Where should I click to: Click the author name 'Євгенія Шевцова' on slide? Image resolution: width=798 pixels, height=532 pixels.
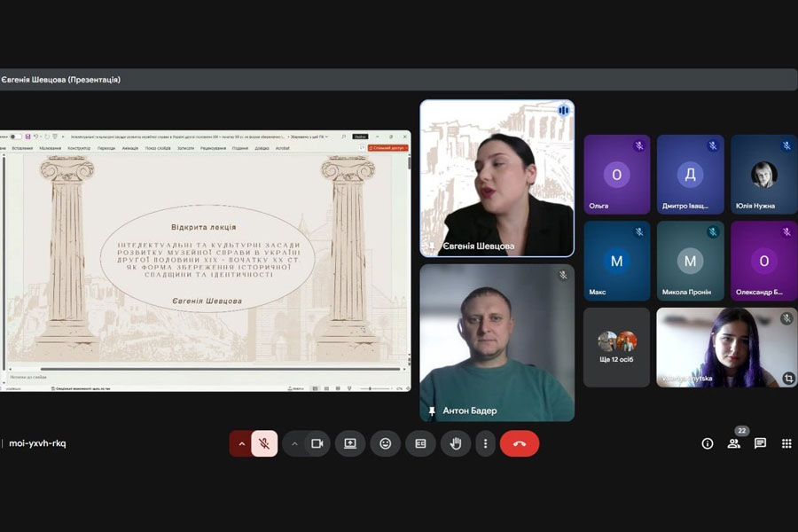coord(207,301)
